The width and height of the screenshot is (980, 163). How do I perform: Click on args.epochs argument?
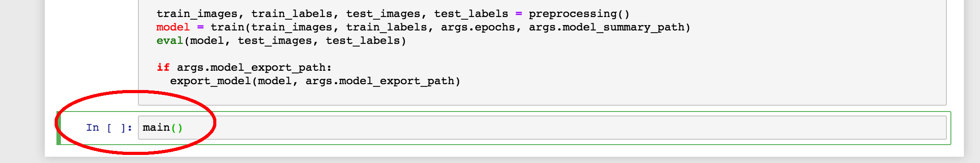(478, 27)
